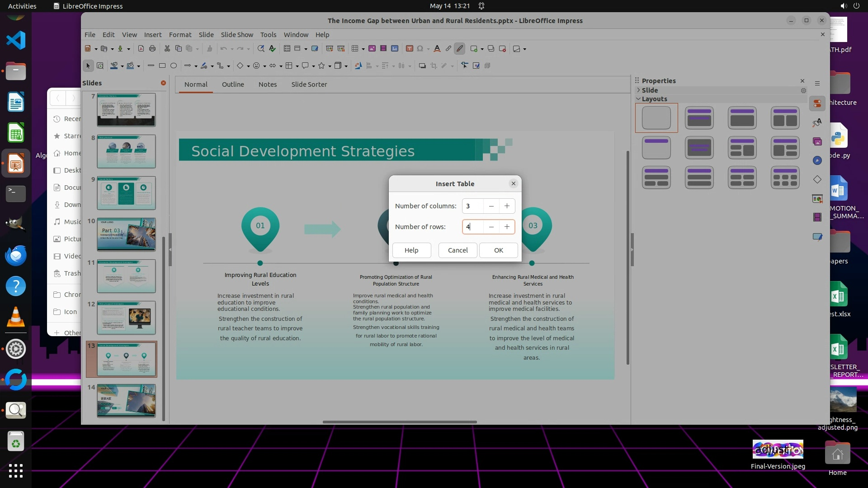
Task: Increase the number of columns with plus
Action: pyautogui.click(x=507, y=206)
